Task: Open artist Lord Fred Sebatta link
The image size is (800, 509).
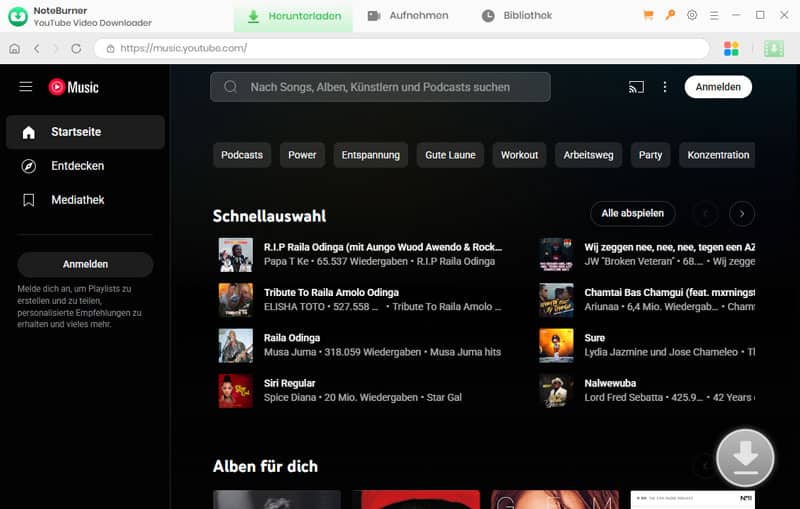Action: tap(623, 398)
